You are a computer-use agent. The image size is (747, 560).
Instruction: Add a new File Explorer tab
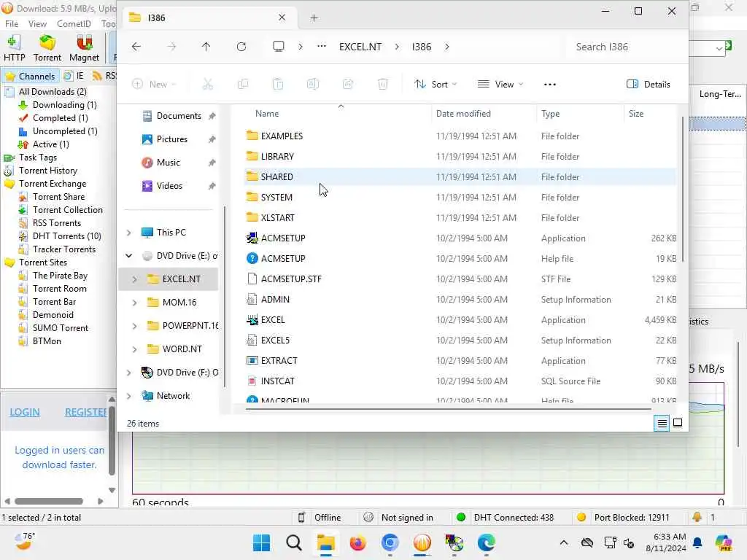[x=314, y=18]
